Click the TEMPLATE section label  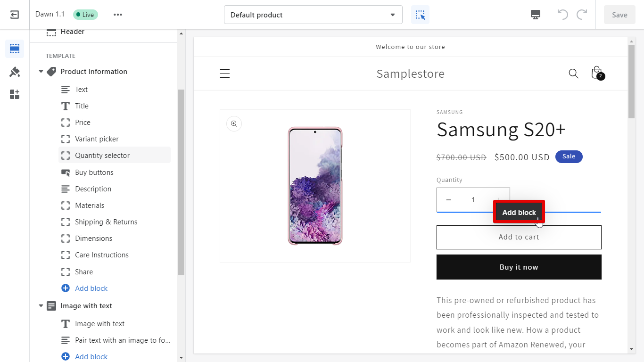(x=60, y=56)
